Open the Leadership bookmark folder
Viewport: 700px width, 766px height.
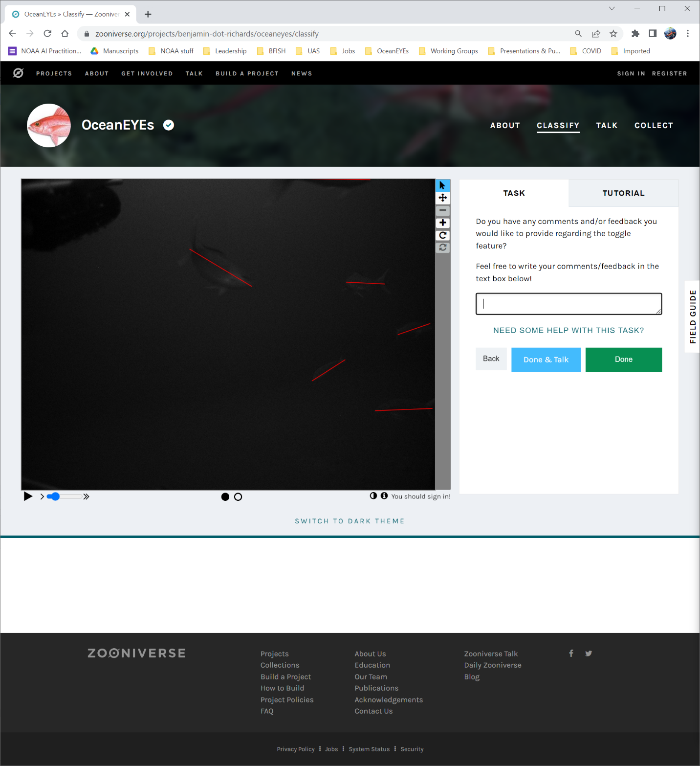coord(225,51)
